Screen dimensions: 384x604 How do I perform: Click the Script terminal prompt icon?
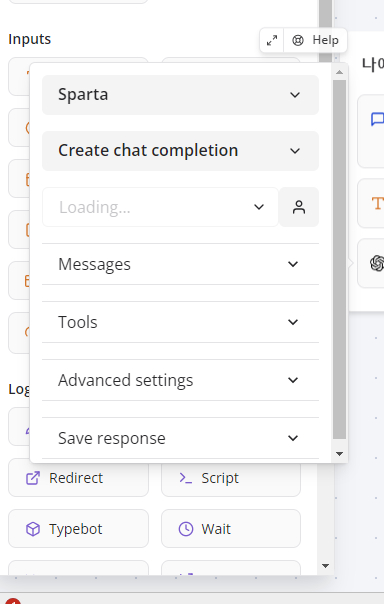tap(186, 478)
